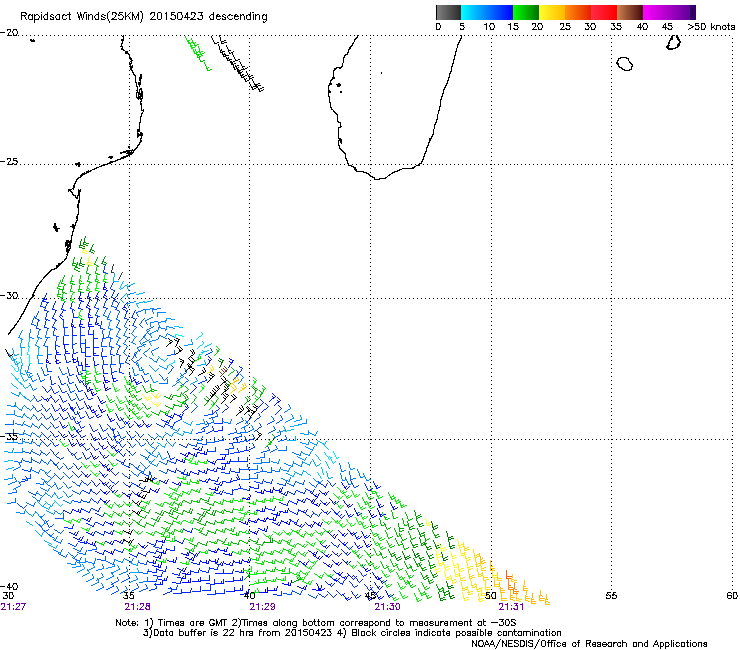The height and width of the screenshot is (650, 740).
Task: Click the '-25' latitude label
Action: pos(9,161)
